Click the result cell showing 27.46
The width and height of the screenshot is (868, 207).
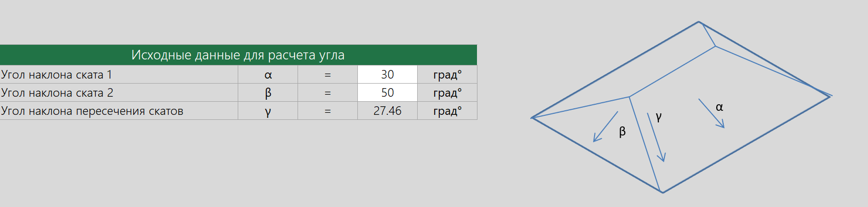(388, 111)
